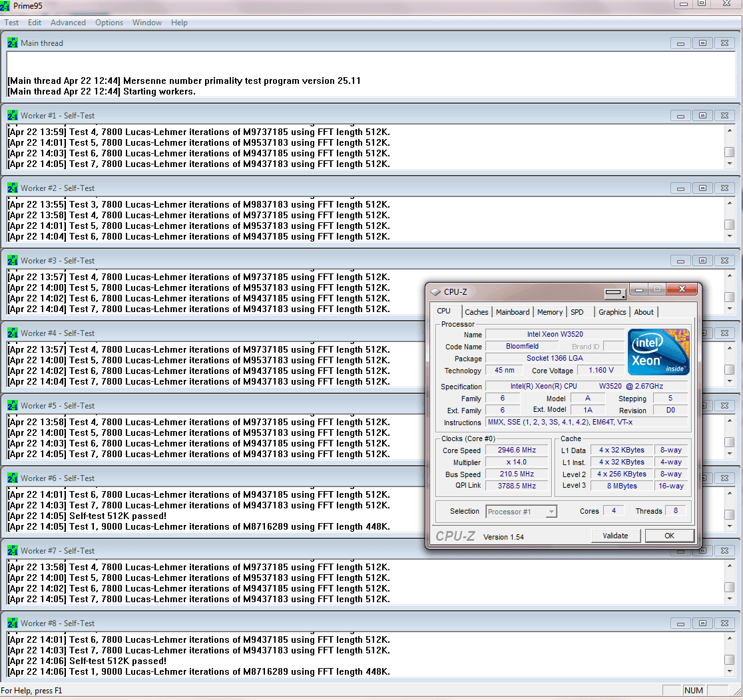Screen dimensions: 743x700
Task: Maximize the Worker #2 child window
Action: (x=703, y=188)
